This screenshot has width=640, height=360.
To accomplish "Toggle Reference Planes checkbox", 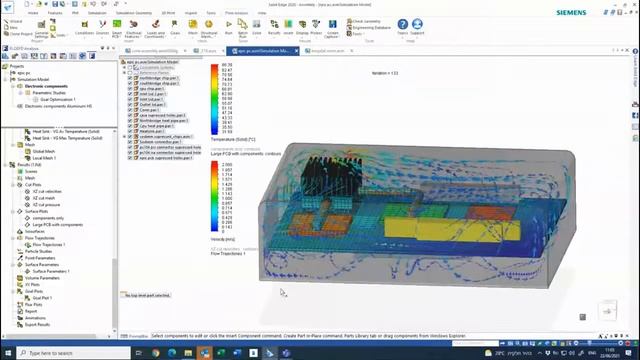I will 130,73.
